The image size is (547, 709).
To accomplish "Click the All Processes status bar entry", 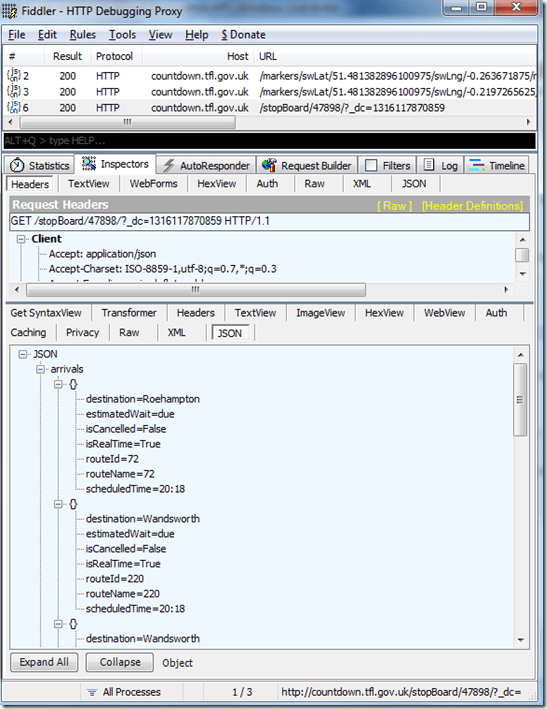I will (131, 692).
